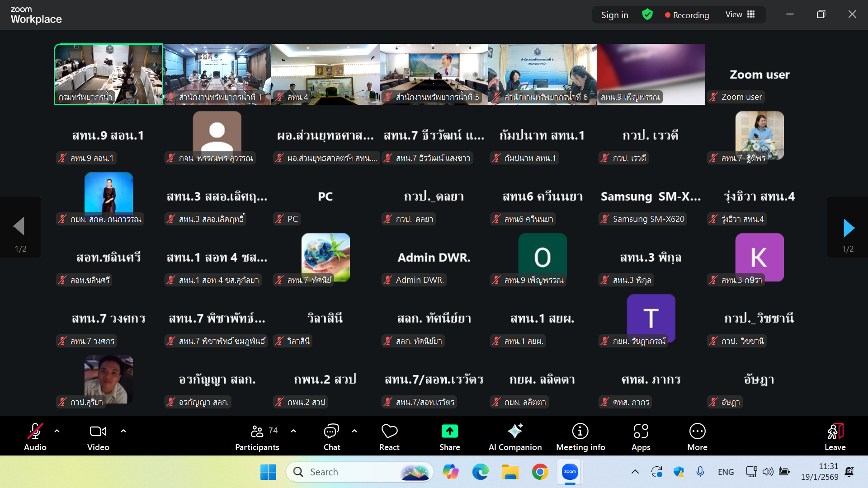Toggle the Video camera on
Screen dimensions: 868x488
[98, 432]
